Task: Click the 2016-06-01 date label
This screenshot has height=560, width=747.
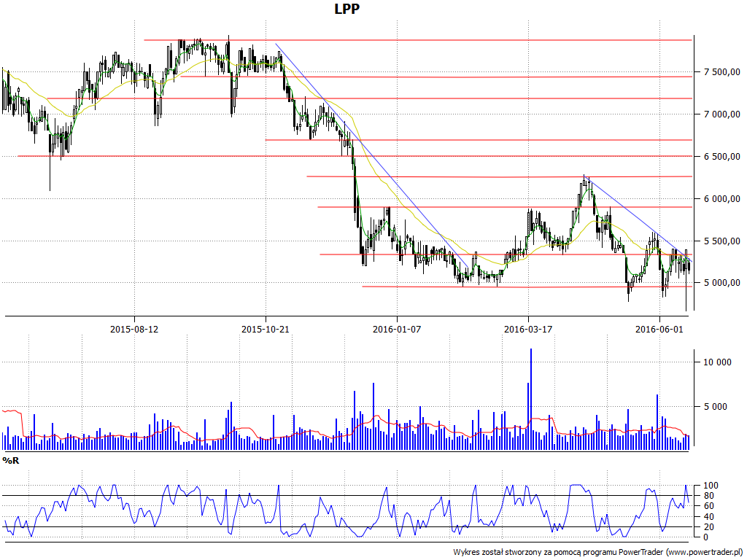Action: 659,329
